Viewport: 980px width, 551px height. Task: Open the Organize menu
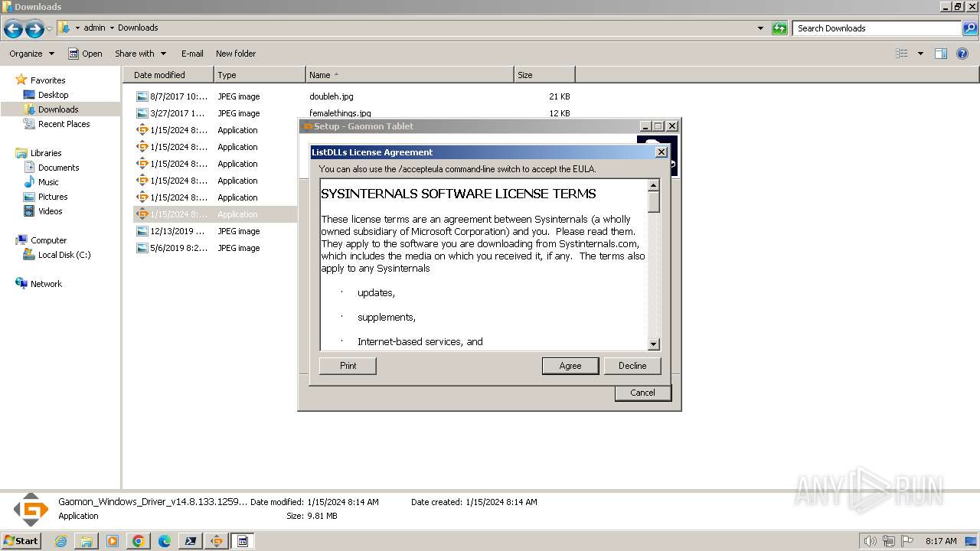[x=31, y=54]
